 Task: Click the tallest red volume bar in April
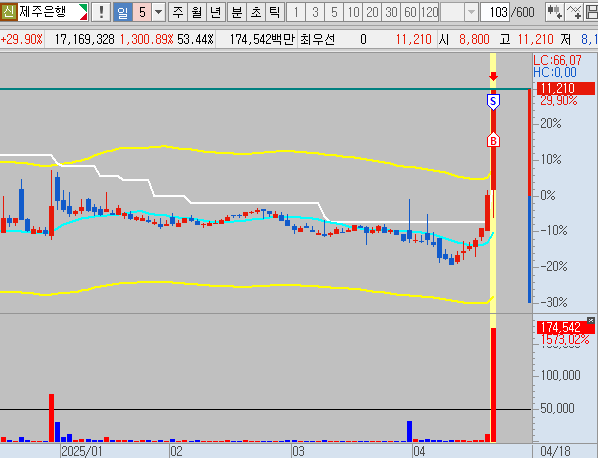[493, 385]
